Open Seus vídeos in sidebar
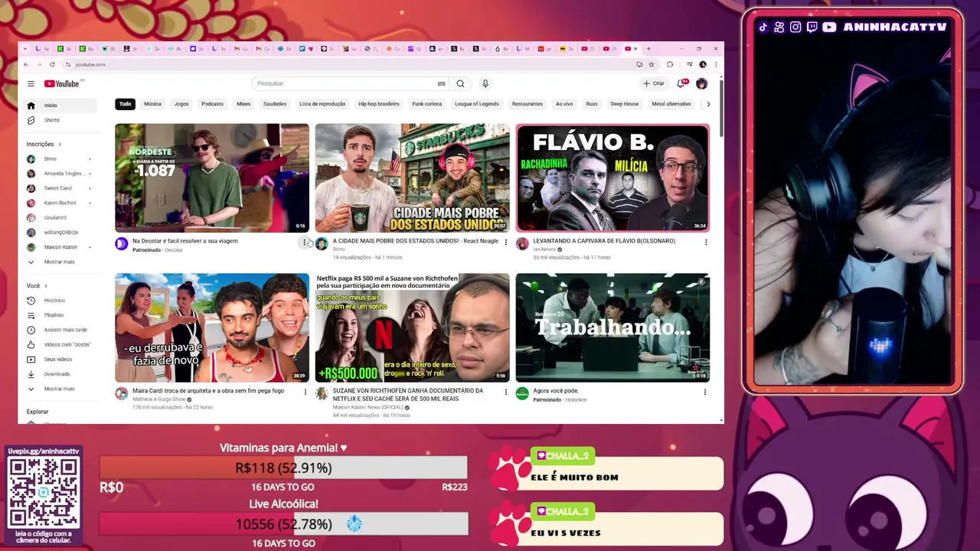The width and height of the screenshot is (980, 551). pyautogui.click(x=61, y=359)
